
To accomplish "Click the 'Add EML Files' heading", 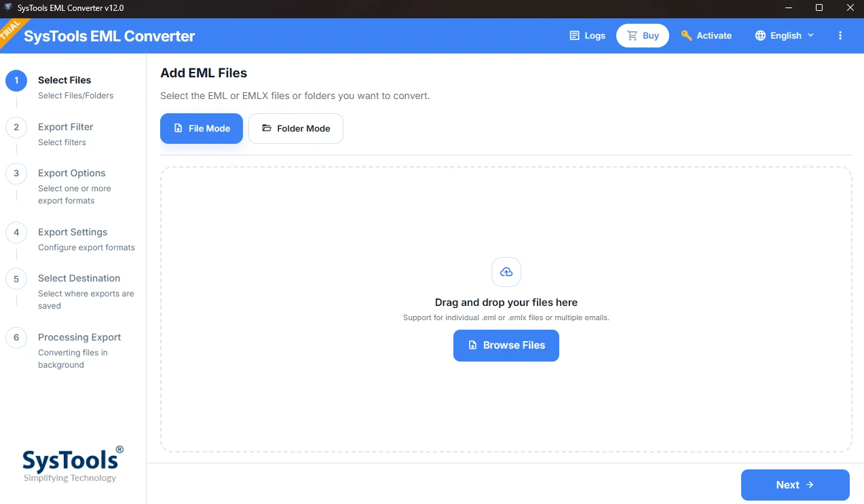I will click(x=204, y=73).
